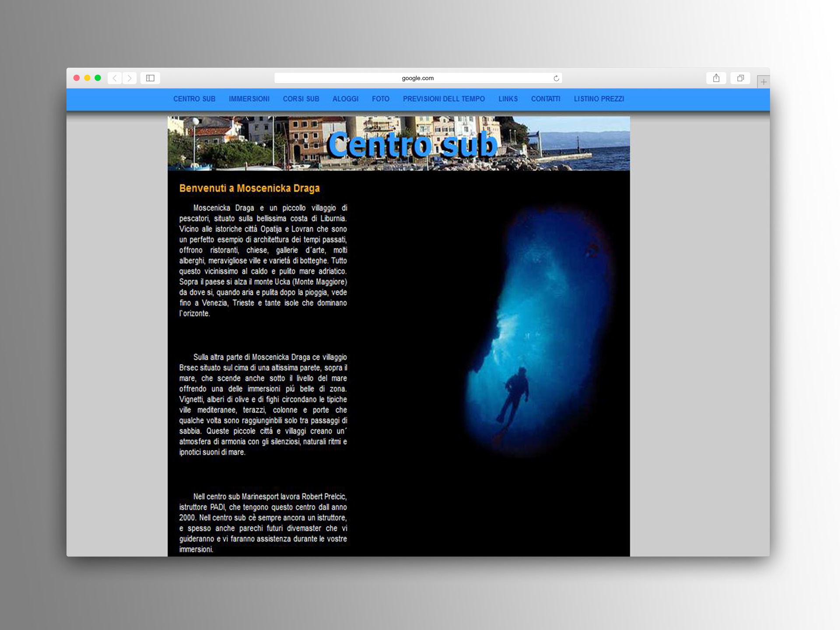The image size is (840, 630).
Task: Toggle the Safari sidebar icon
Action: (150, 77)
